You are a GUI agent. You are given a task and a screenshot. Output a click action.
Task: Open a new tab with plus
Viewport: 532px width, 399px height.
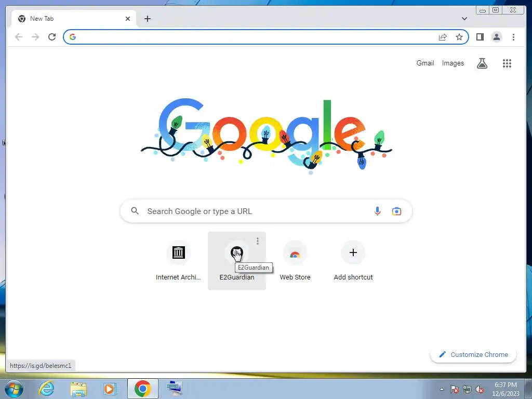pyautogui.click(x=147, y=19)
